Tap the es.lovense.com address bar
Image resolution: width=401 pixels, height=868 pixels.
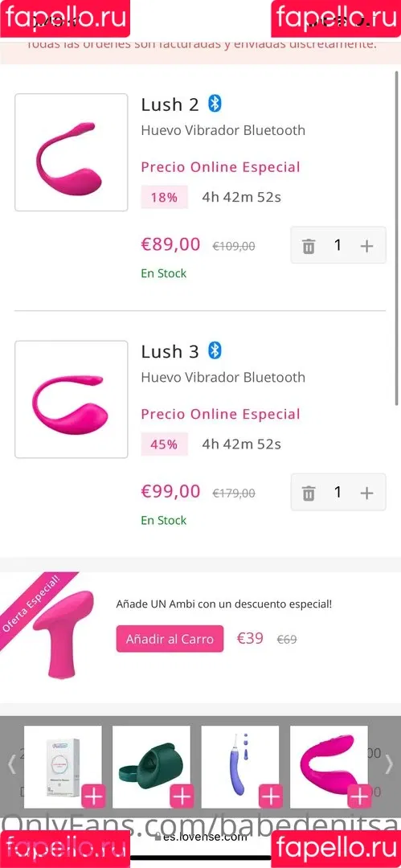pyautogui.click(x=201, y=837)
